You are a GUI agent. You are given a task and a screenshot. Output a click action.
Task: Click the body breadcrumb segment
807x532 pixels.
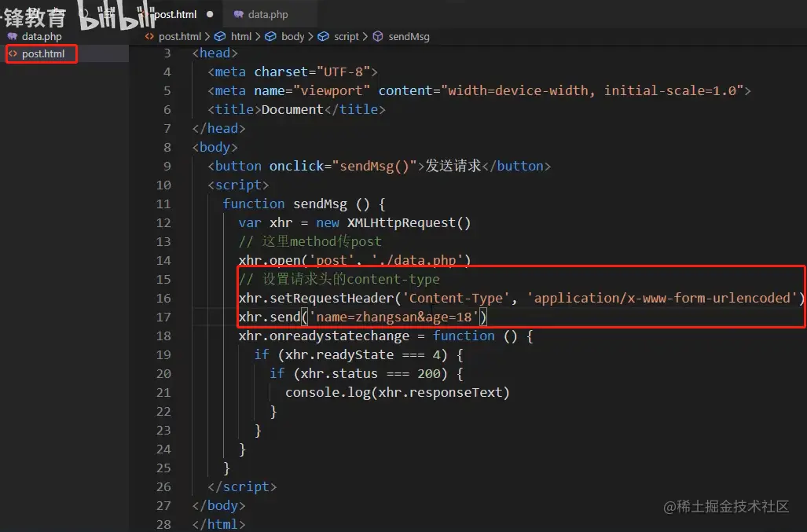coord(293,36)
